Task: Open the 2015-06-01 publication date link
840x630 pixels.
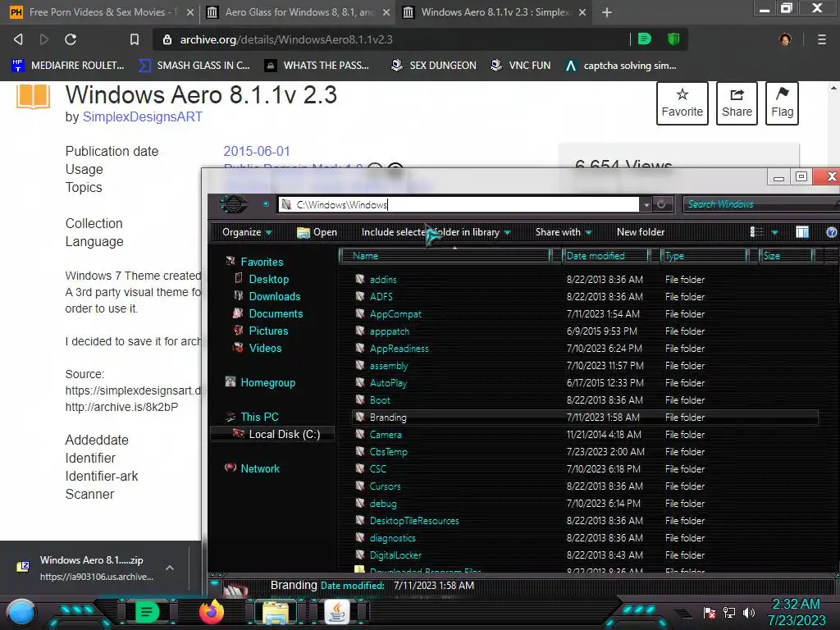Action: click(x=257, y=151)
